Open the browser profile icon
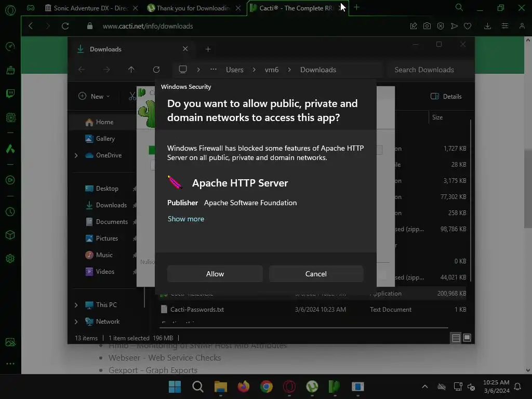532x399 pixels. pos(522,26)
